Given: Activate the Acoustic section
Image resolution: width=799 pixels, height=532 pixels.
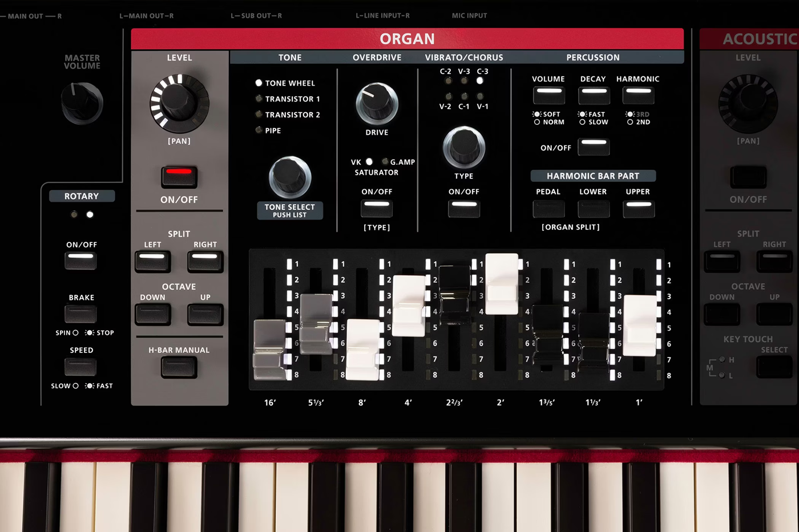Looking at the screenshot, I should click(748, 177).
